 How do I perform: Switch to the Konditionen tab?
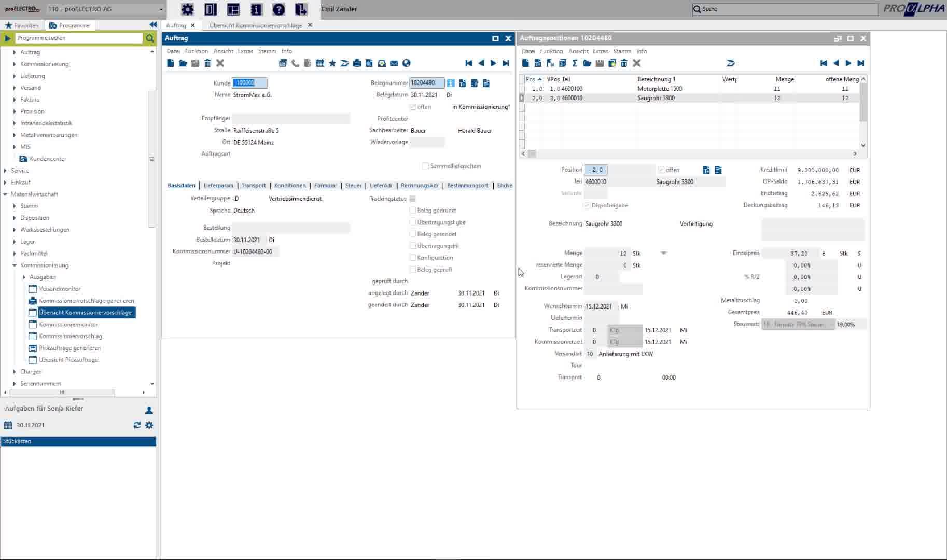point(290,186)
